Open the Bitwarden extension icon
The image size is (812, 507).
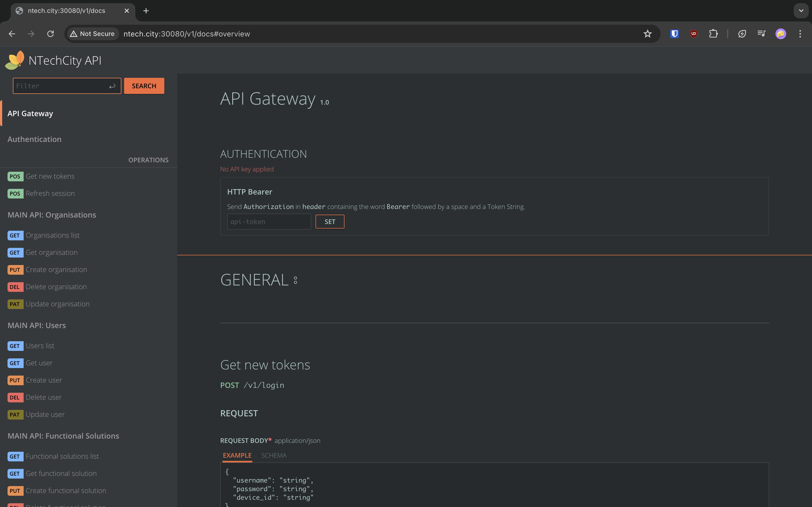[675, 34]
